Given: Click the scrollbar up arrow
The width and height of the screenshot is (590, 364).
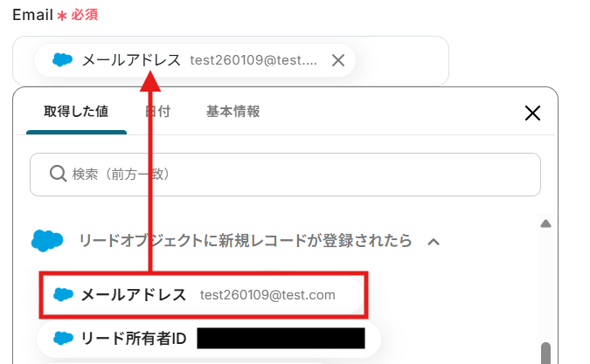Looking at the screenshot, I should (545, 224).
